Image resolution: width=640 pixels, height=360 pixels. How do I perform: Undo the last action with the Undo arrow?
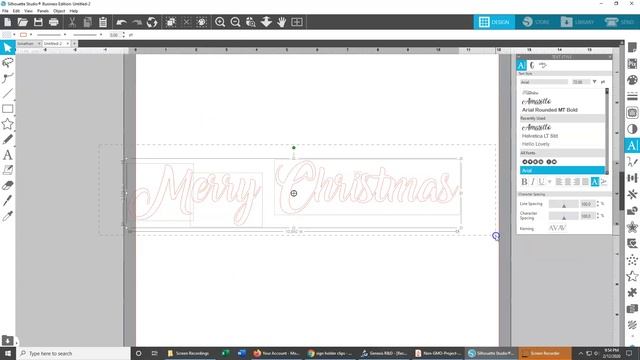click(x=121, y=22)
